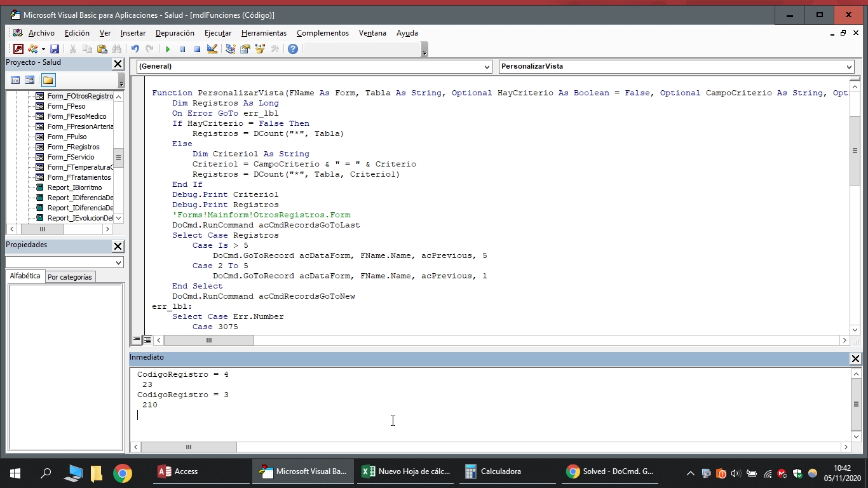Run the macro with the green play button
Screen dimensions: 868x488
click(x=168, y=49)
